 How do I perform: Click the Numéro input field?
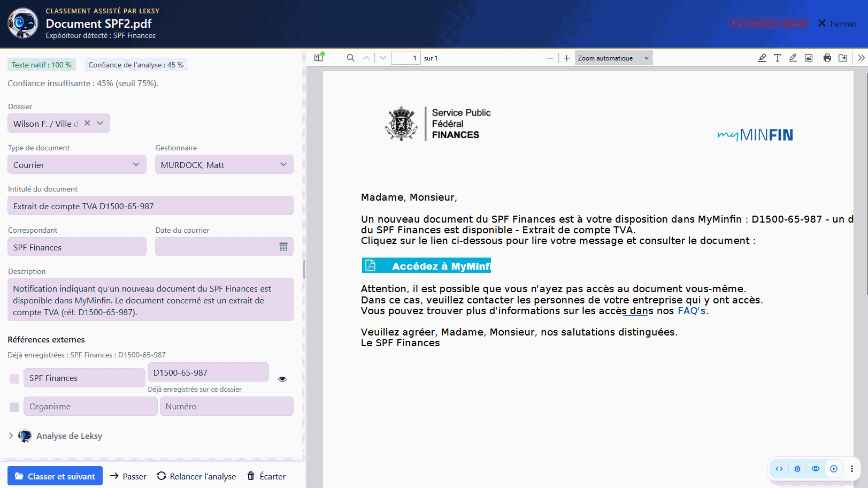pyautogui.click(x=227, y=406)
